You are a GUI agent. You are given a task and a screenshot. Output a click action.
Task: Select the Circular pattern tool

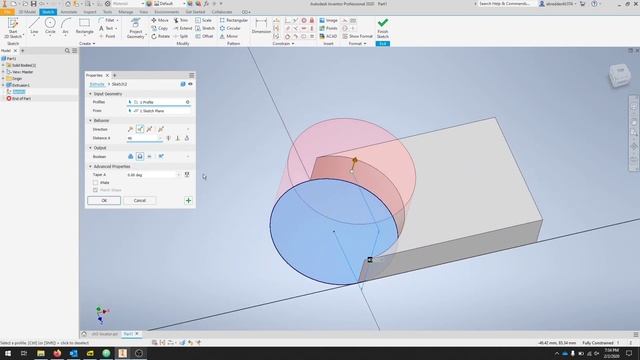230,28
